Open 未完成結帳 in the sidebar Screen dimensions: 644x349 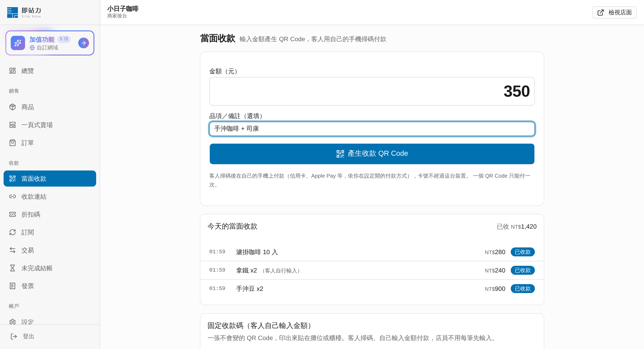pos(50,268)
